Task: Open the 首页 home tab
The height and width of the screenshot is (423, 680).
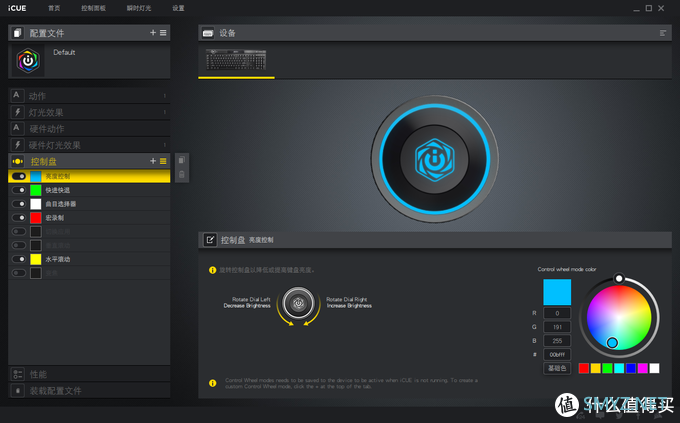Action: tap(54, 8)
